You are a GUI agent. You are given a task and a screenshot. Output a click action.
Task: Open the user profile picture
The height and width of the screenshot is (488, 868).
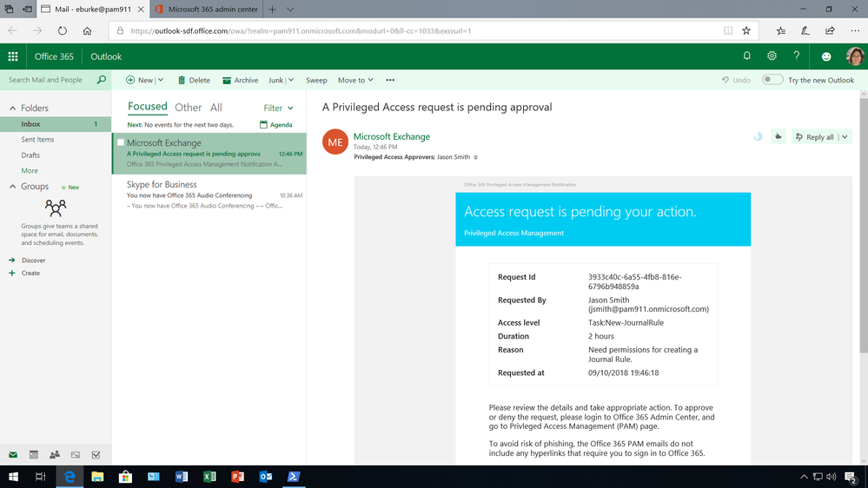point(855,56)
